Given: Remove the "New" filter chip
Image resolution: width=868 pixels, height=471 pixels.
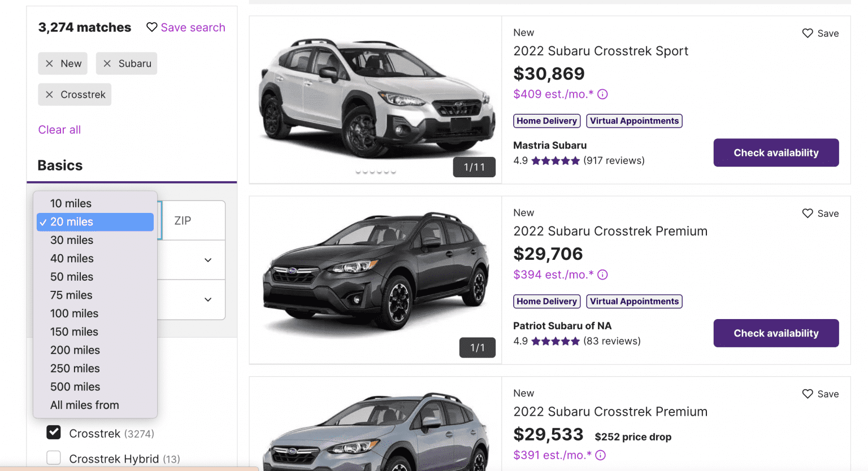Looking at the screenshot, I should click(x=51, y=63).
